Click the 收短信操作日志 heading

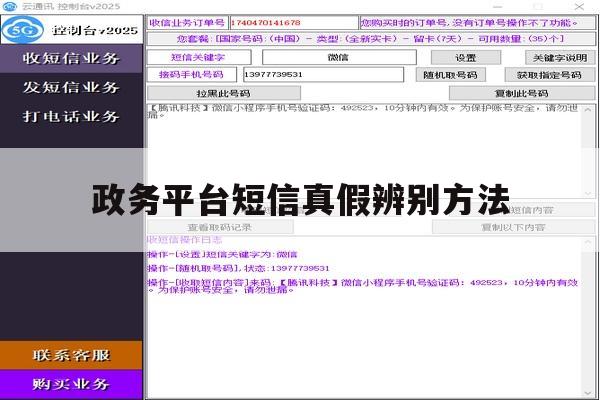tap(185, 240)
